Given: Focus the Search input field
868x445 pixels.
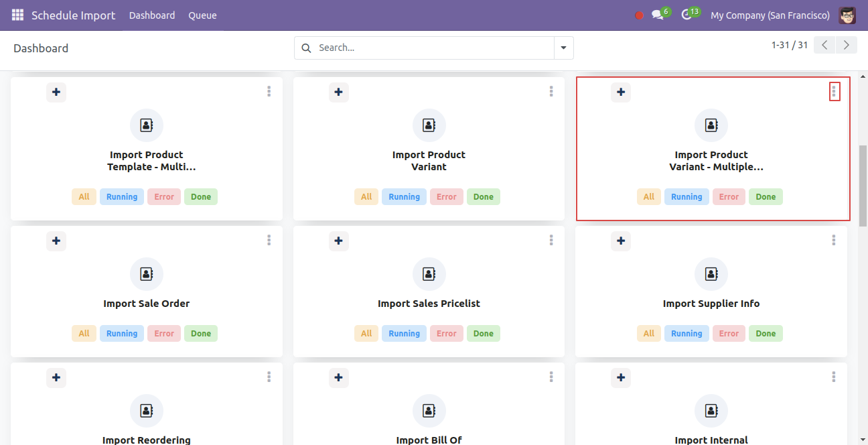Looking at the screenshot, I should pyautogui.click(x=433, y=48).
